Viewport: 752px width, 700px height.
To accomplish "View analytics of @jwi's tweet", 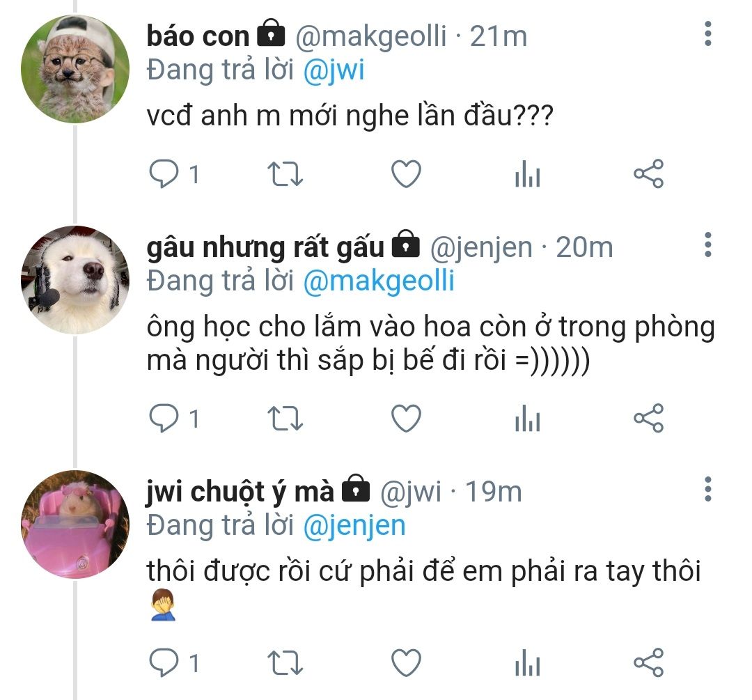I will [x=528, y=663].
